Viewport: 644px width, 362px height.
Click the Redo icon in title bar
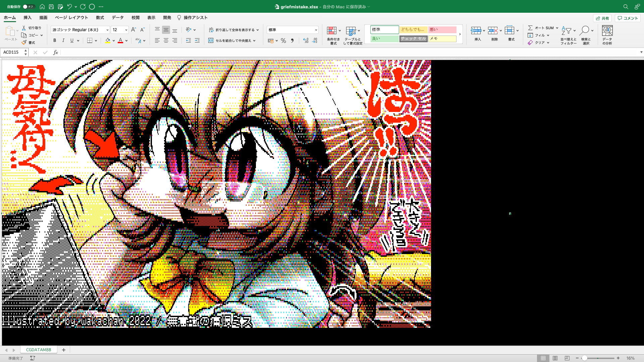(83, 7)
